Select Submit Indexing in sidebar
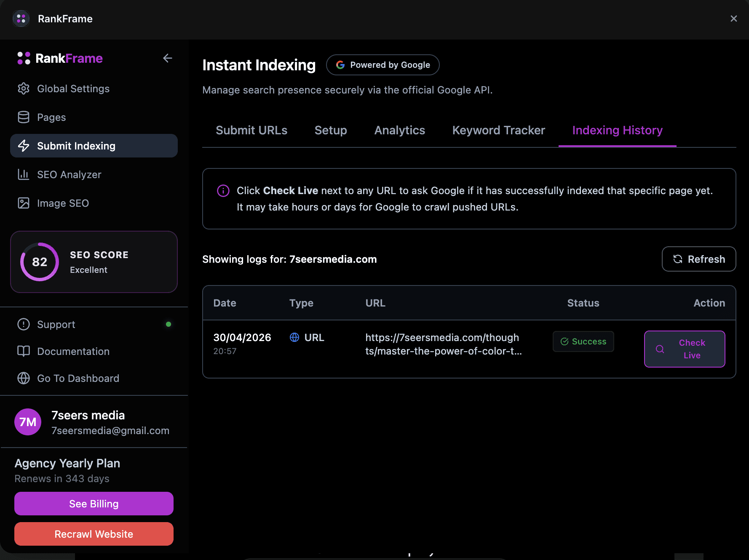This screenshot has width=749, height=560. tap(94, 146)
